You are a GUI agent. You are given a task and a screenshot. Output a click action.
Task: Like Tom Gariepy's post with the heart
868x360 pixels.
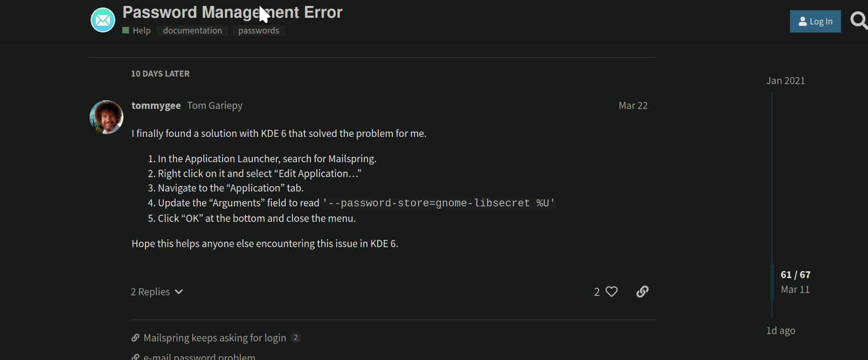pos(612,291)
